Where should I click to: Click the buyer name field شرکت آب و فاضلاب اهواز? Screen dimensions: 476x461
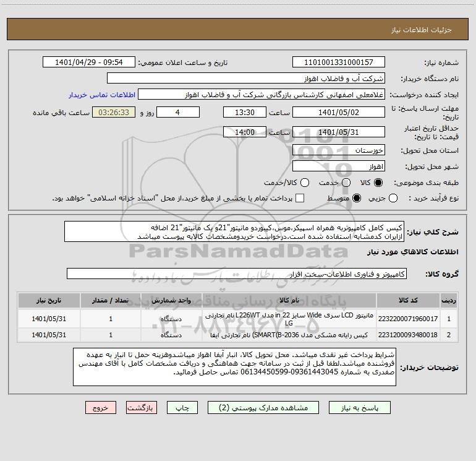246,79
